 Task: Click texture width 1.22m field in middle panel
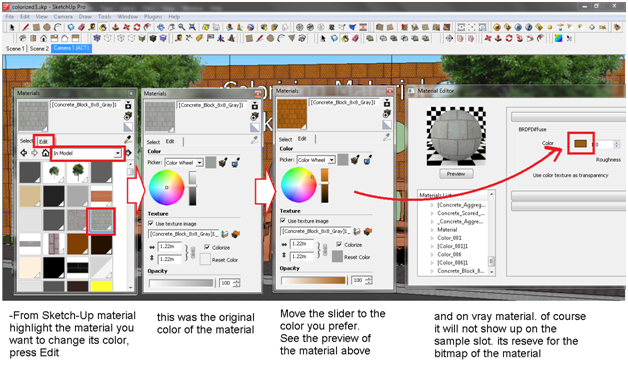(169, 247)
